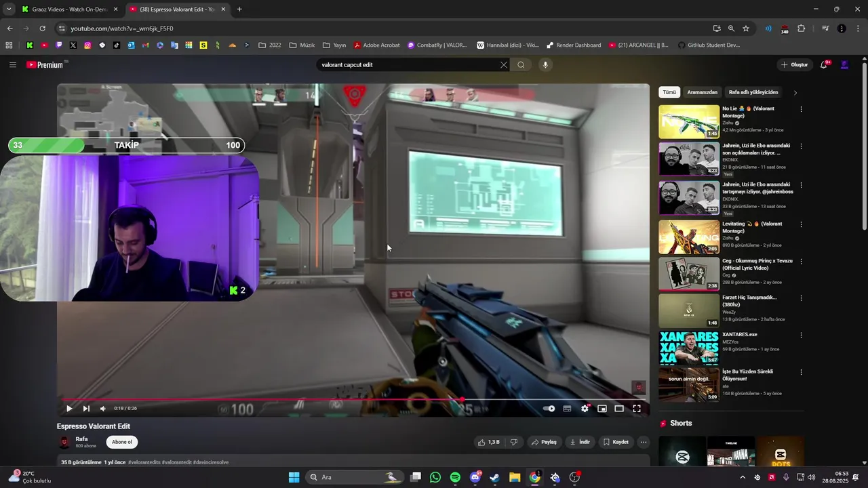Screen dimensions: 868x488
Task: Open WhatsApp from the taskbar
Action: (x=435, y=477)
